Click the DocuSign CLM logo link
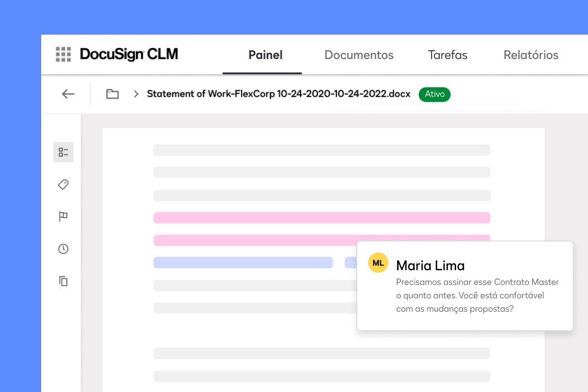 click(129, 54)
